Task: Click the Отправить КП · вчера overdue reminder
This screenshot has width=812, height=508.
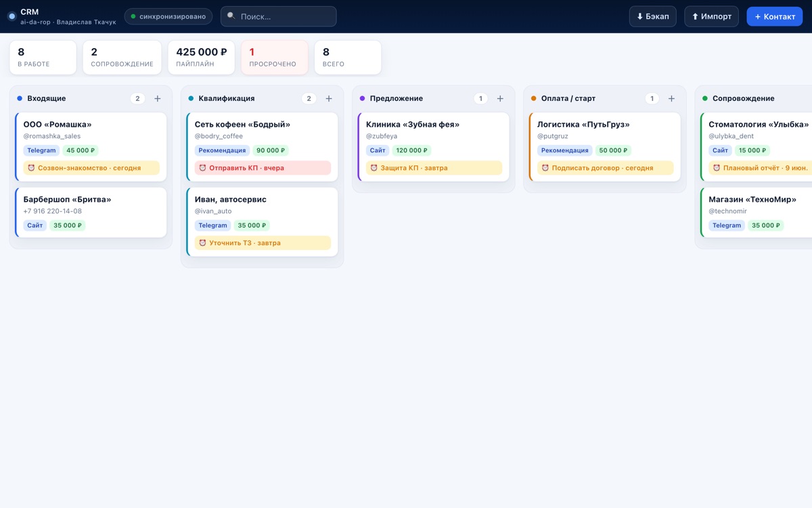Action: 263,168
